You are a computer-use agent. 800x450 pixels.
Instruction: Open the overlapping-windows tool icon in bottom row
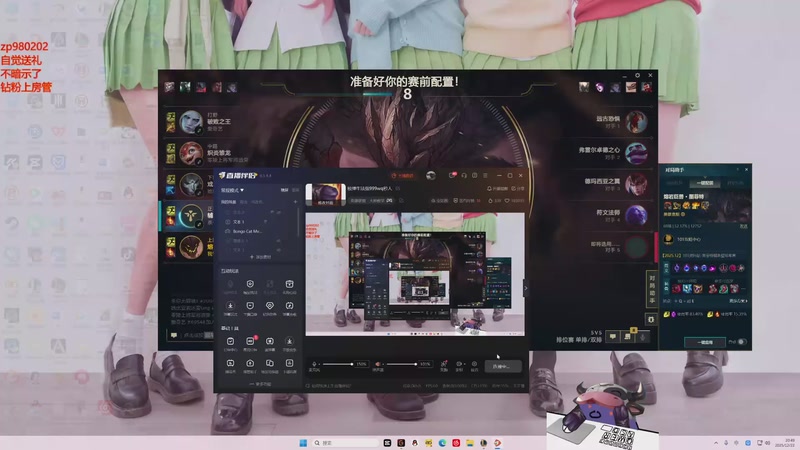tap(269, 363)
